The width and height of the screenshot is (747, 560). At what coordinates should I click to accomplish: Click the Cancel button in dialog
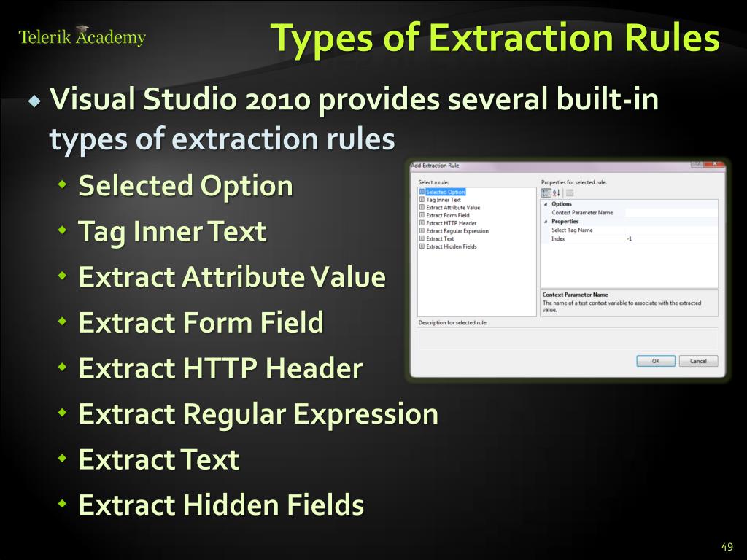[698, 361]
